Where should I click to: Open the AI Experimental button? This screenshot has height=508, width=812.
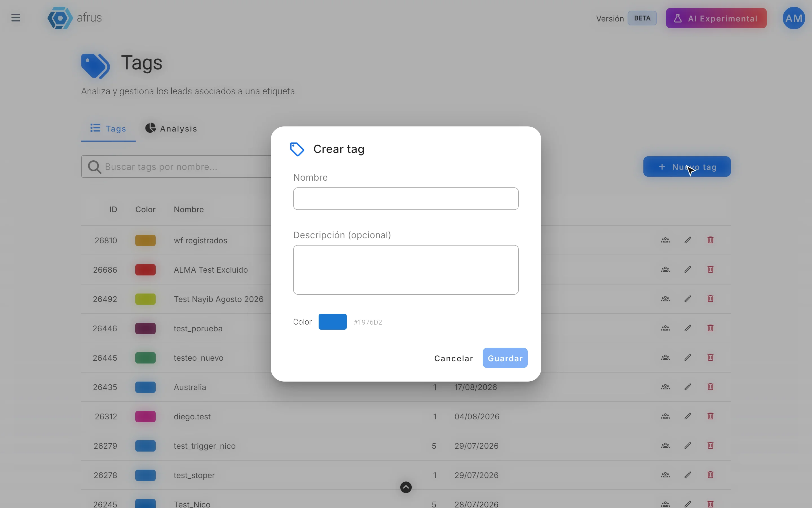click(x=716, y=18)
